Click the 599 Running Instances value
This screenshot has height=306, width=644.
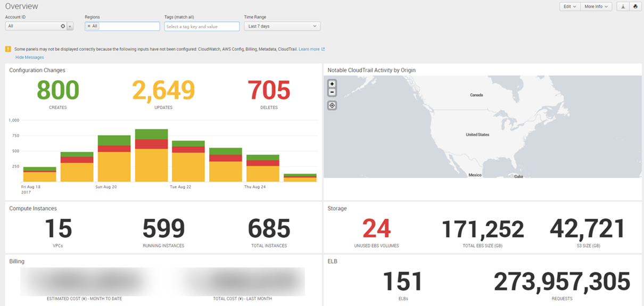click(163, 229)
